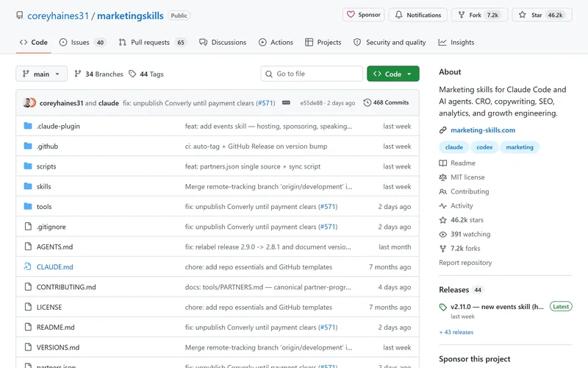The height and width of the screenshot is (368, 588).
Task: Open the 34 Branches link
Action: pos(98,74)
